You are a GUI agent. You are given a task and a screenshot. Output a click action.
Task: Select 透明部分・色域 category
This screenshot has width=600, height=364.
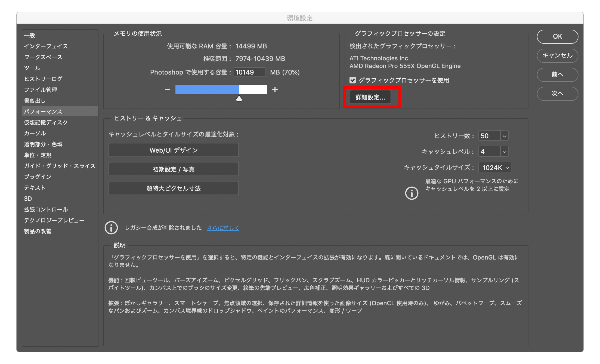click(60, 144)
